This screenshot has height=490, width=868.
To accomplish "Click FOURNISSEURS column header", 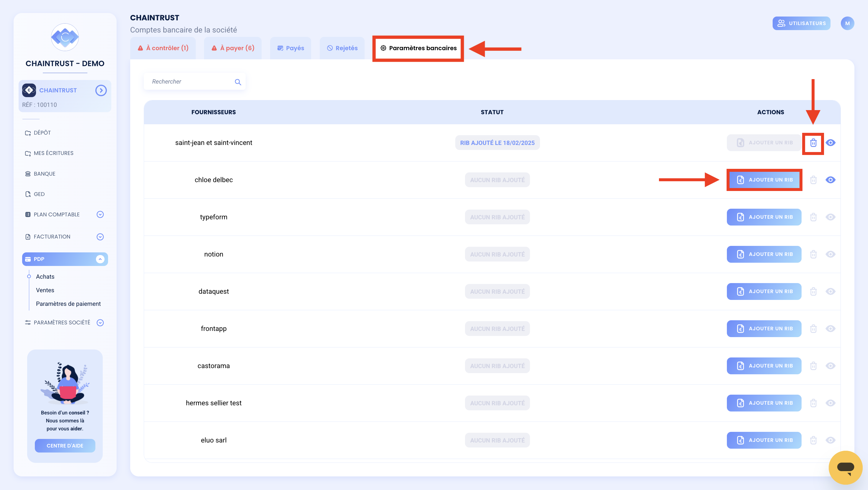I will tap(213, 112).
